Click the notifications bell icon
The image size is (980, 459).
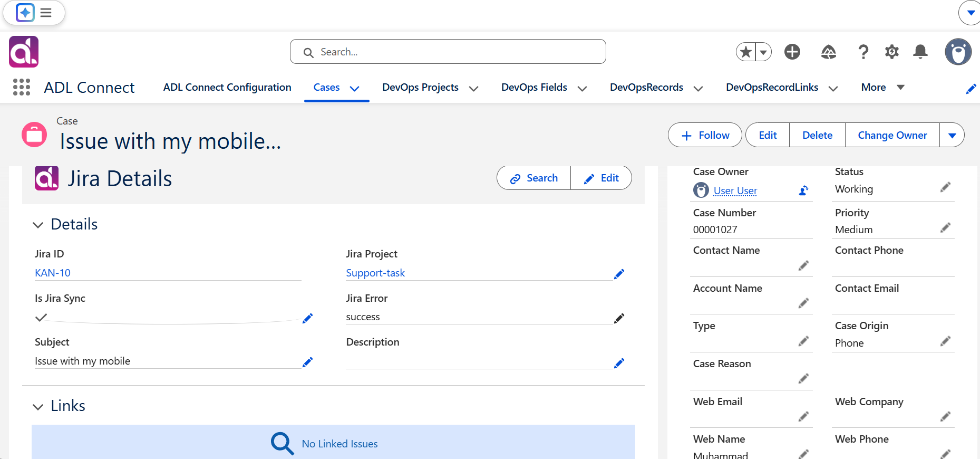pyautogui.click(x=920, y=52)
